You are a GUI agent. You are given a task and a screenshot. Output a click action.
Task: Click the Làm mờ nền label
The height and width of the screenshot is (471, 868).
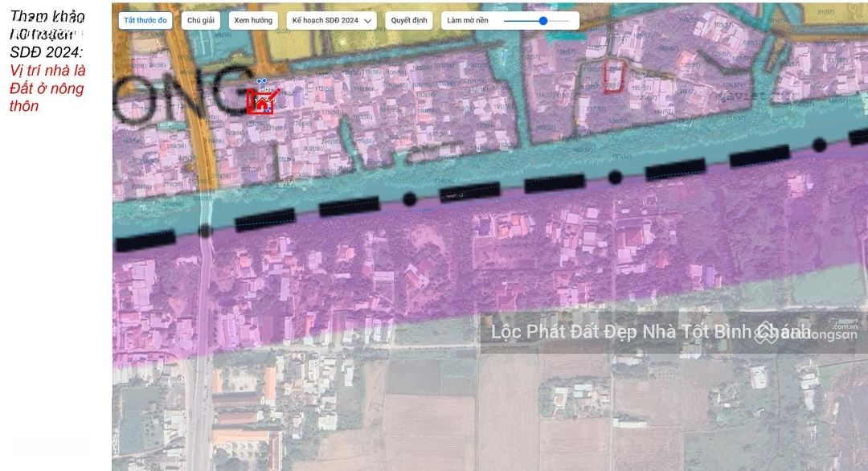click(x=468, y=20)
